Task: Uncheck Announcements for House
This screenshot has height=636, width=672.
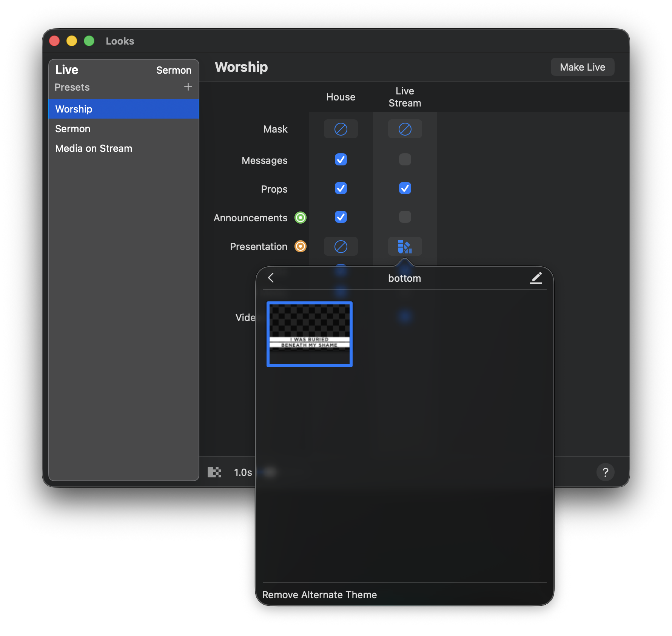Action: coord(341,217)
